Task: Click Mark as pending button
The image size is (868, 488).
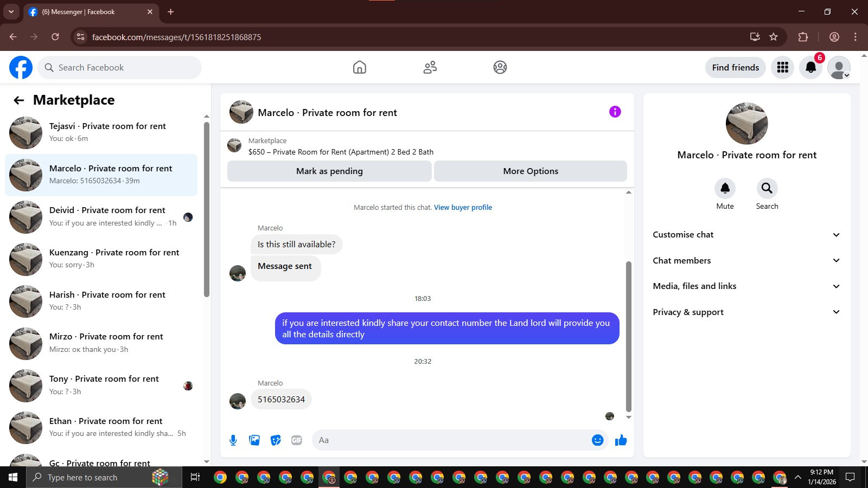Action: 329,171
